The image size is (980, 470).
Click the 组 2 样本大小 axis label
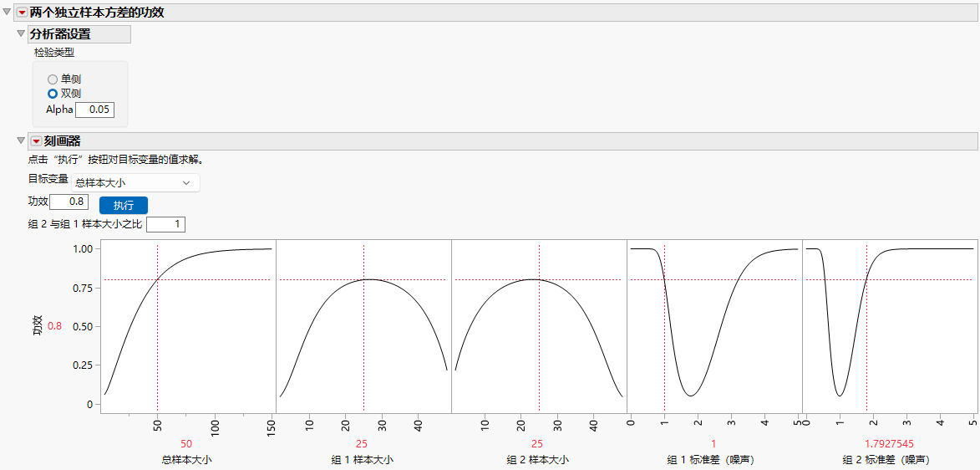pos(537,460)
